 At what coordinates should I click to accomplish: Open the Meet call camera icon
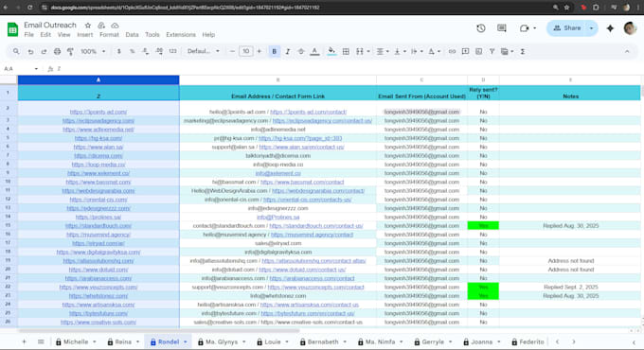pos(524,27)
